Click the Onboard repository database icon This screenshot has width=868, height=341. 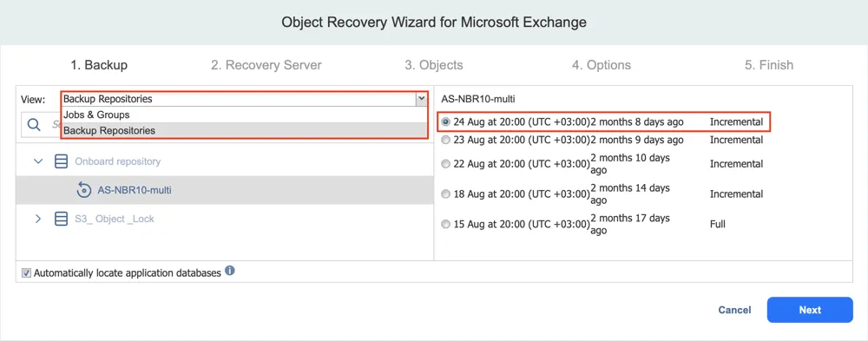coord(61,161)
